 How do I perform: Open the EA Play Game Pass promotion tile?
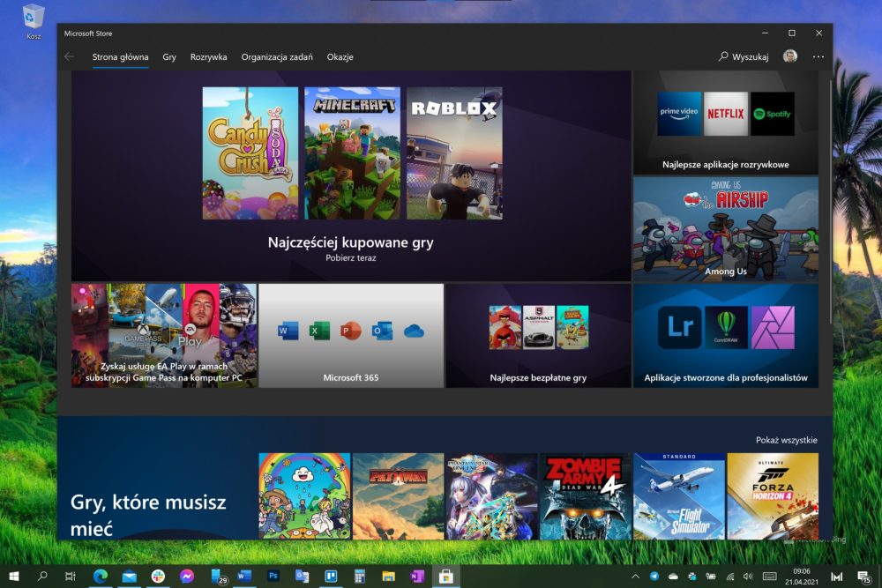point(164,336)
